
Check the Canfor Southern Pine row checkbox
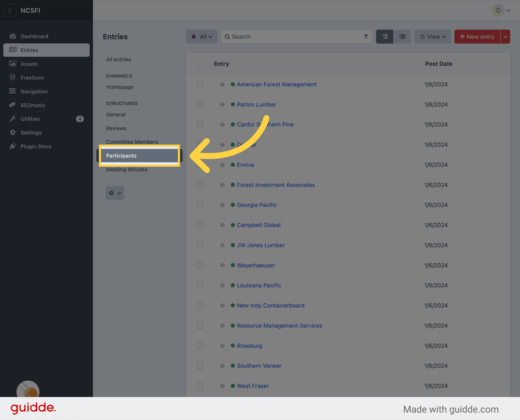(x=200, y=125)
